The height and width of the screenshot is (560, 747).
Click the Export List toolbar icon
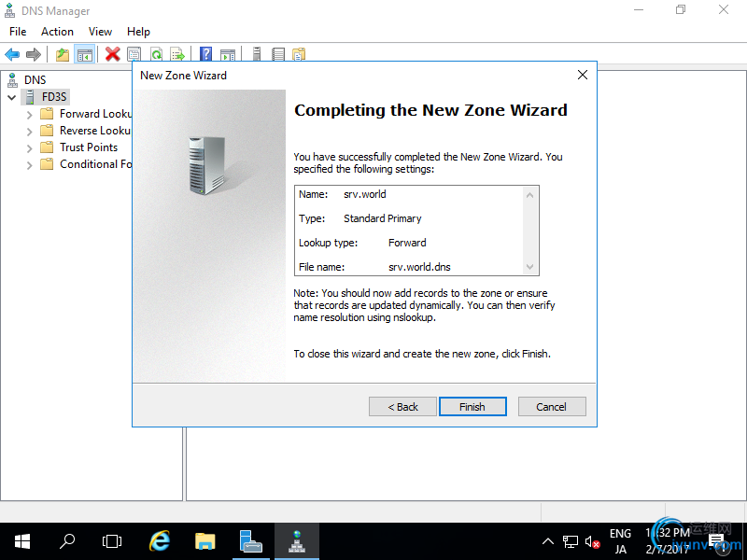click(177, 54)
